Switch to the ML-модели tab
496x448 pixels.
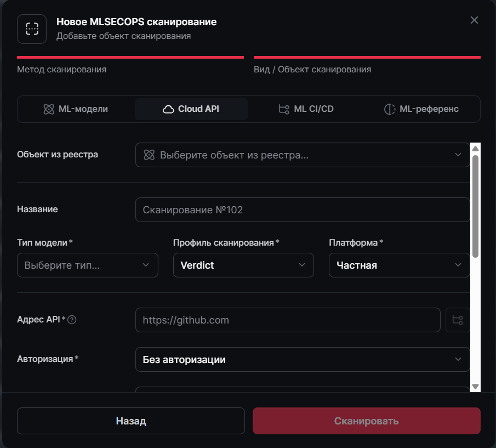pos(76,109)
